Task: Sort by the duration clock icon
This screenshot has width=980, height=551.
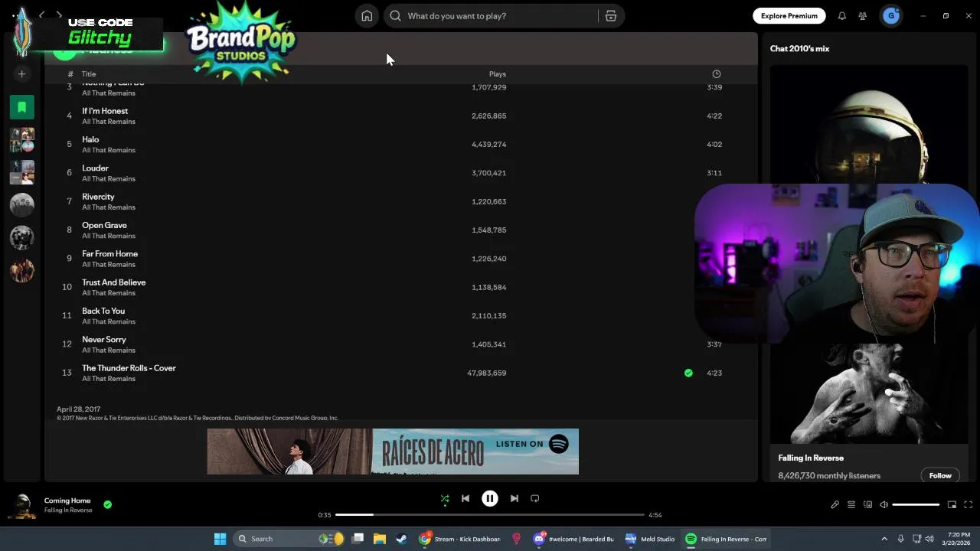Action: (717, 74)
